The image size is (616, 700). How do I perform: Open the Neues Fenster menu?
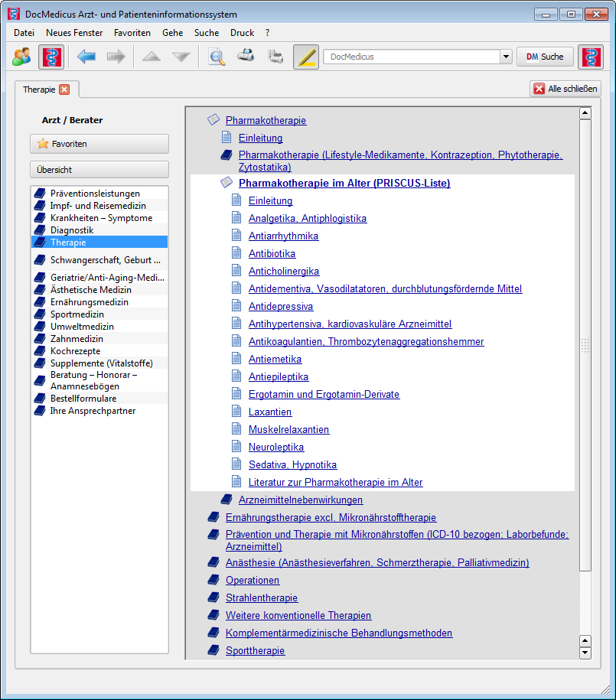click(74, 33)
